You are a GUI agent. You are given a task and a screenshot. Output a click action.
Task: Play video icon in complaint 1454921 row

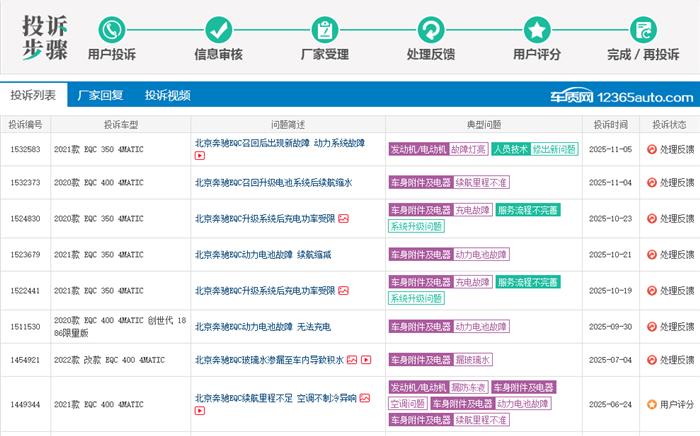click(x=366, y=359)
